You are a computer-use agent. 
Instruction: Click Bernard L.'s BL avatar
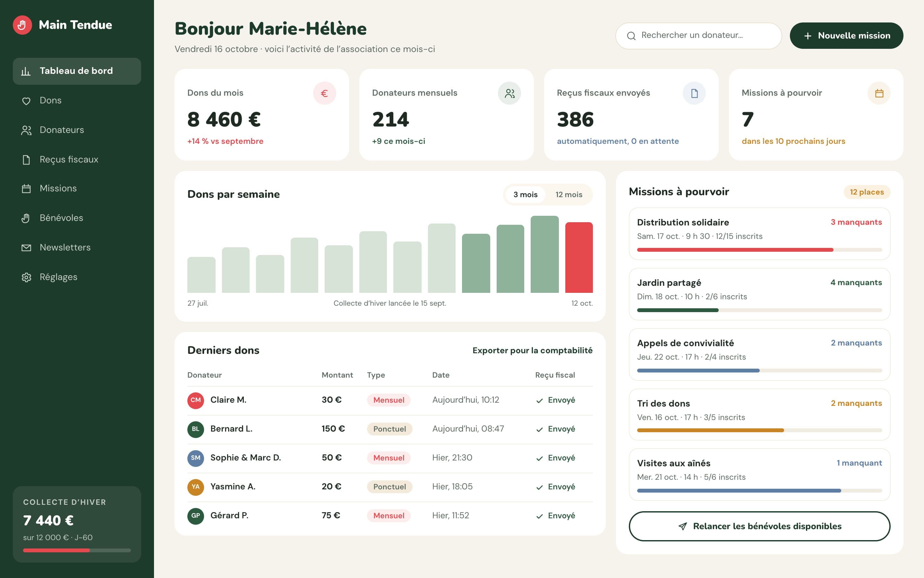click(195, 429)
